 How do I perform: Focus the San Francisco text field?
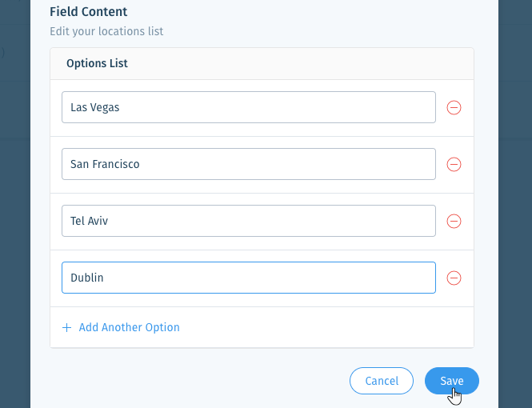[249, 164]
